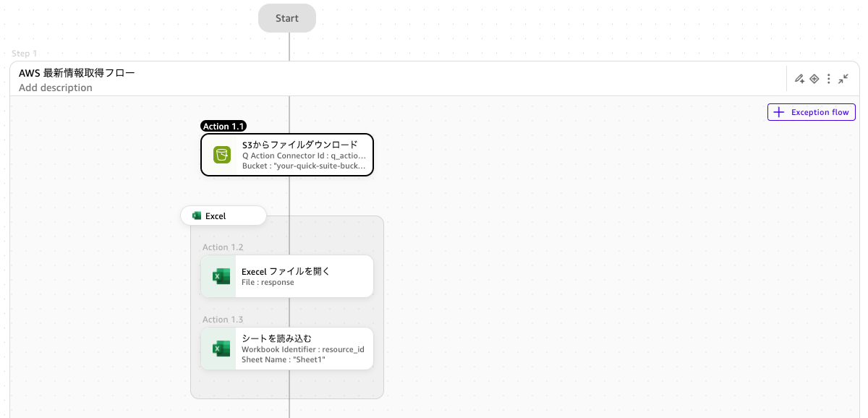
Task: Click the Action 1.3 label
Action: tap(223, 320)
